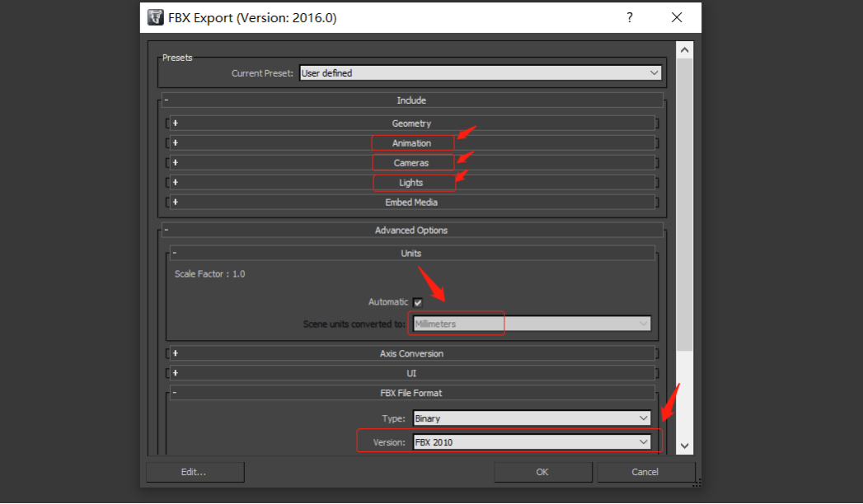Click the FBX Export app icon in title bar

point(154,17)
